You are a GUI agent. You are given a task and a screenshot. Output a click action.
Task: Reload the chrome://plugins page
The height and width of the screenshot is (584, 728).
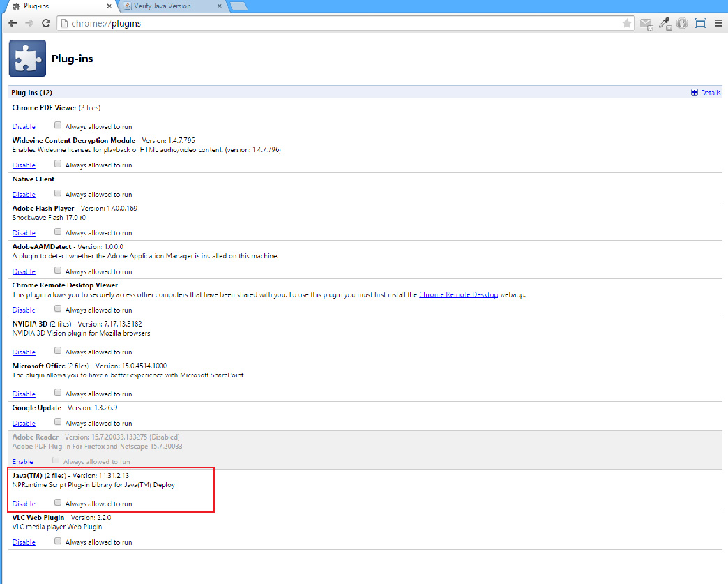pyautogui.click(x=46, y=23)
